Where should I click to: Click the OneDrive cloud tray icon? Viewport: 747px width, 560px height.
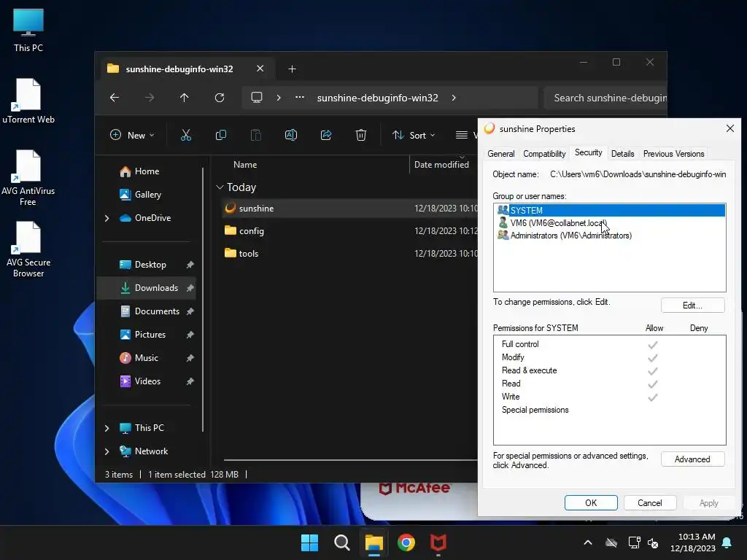(611, 542)
